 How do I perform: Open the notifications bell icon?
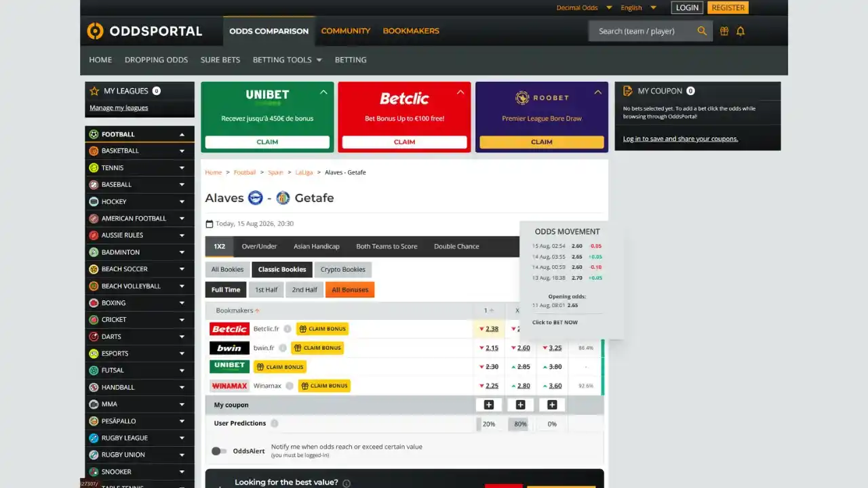[x=741, y=31]
